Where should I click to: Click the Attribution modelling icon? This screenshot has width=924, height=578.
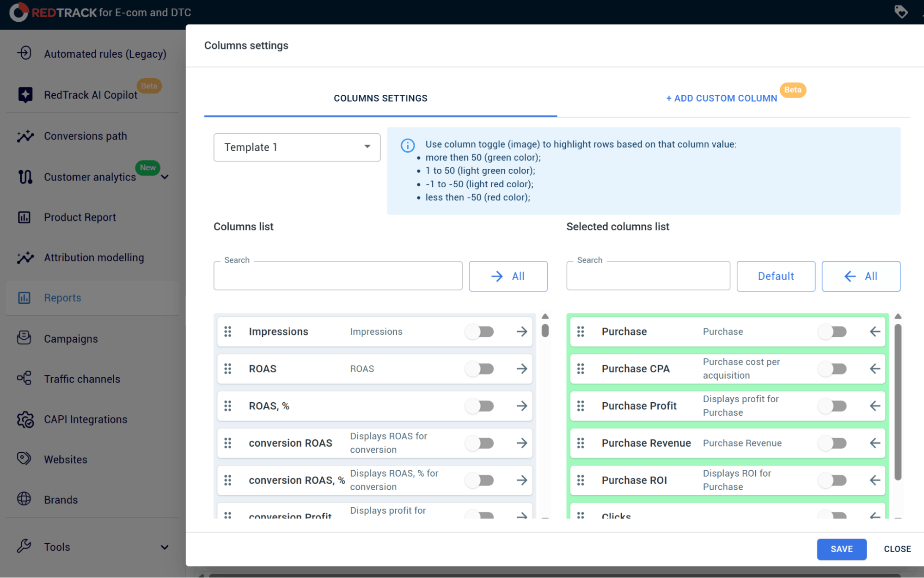25,257
